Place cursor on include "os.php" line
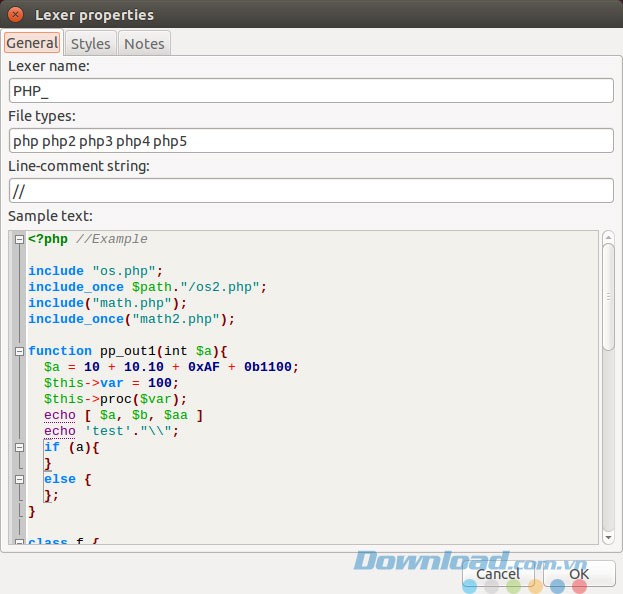623x594 pixels. pos(95,271)
